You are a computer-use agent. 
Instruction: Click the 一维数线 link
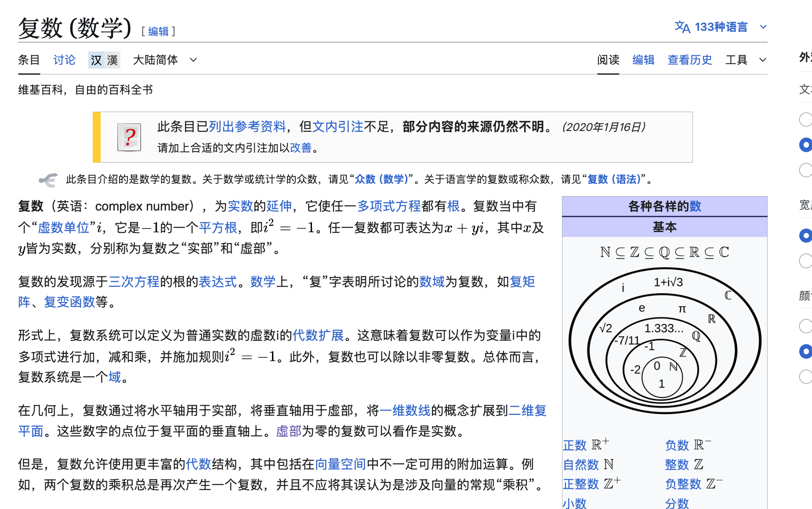point(405,411)
